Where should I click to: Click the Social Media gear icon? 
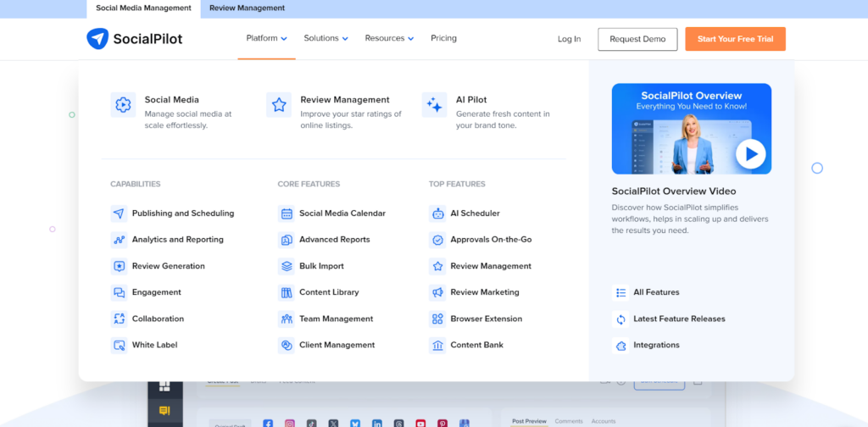123,104
